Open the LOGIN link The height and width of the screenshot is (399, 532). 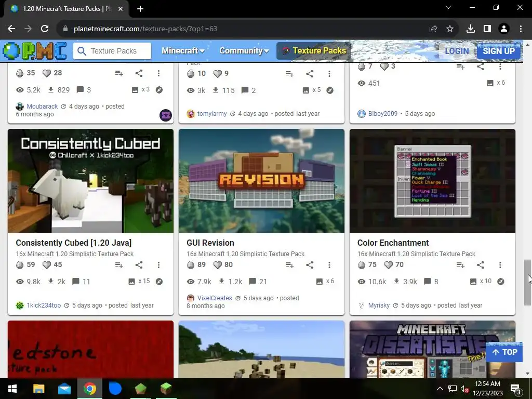point(457,51)
